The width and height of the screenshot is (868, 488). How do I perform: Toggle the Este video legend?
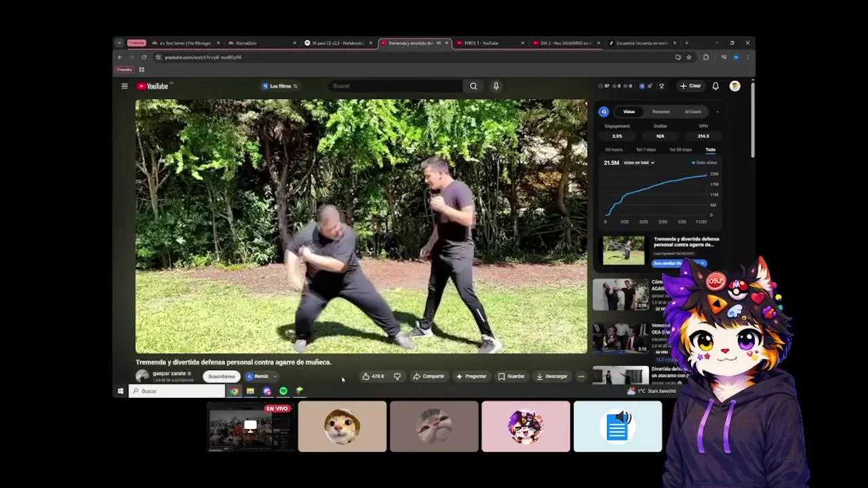tap(705, 163)
